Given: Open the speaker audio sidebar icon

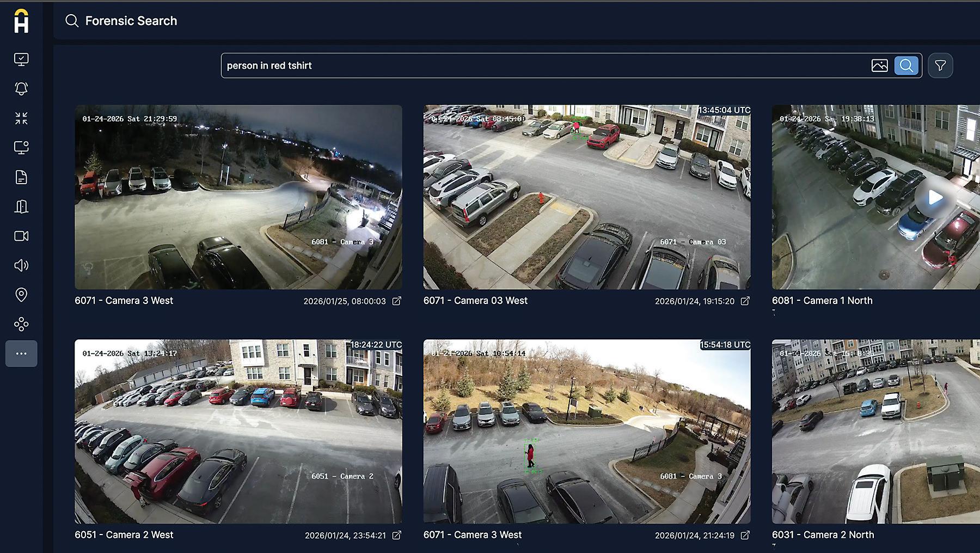Looking at the screenshot, I should pyautogui.click(x=21, y=265).
